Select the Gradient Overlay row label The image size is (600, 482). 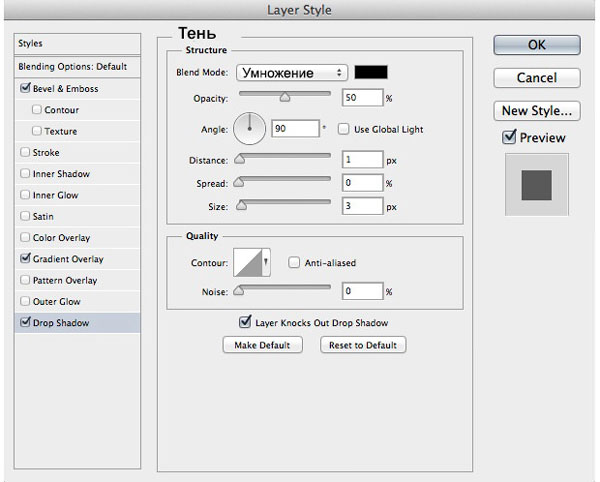(68, 259)
